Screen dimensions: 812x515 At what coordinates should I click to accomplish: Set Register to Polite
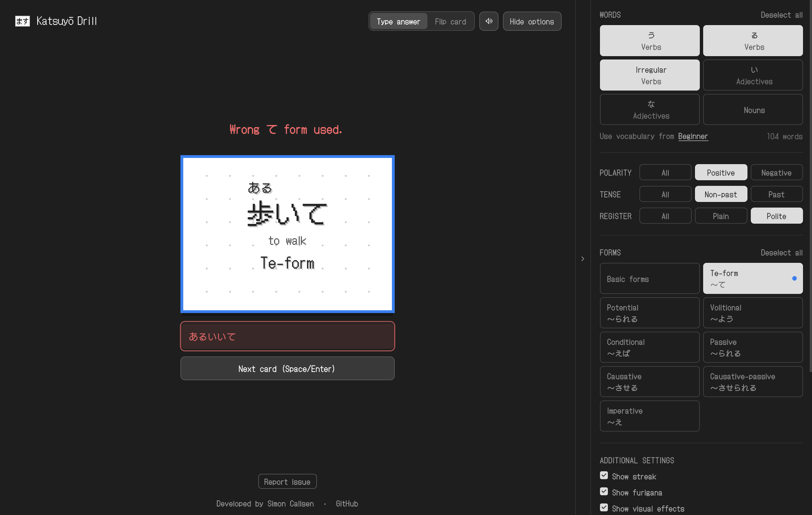776,216
